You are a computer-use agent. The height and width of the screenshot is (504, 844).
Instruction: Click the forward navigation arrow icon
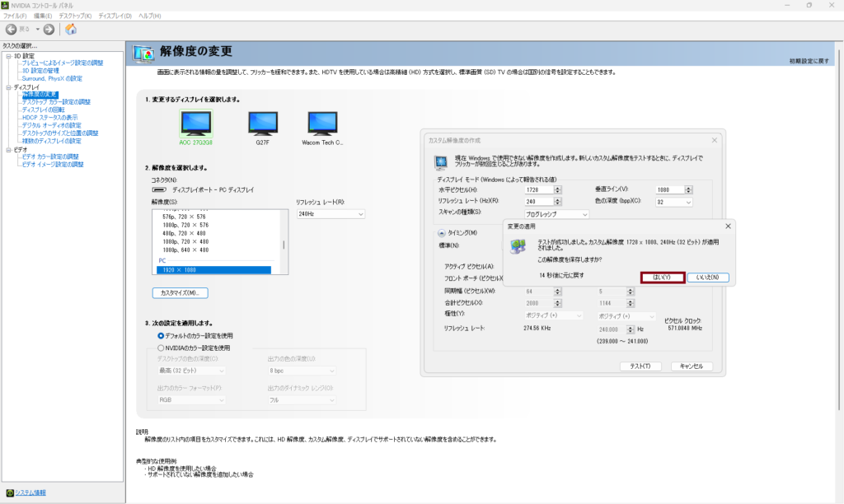pyautogui.click(x=49, y=29)
